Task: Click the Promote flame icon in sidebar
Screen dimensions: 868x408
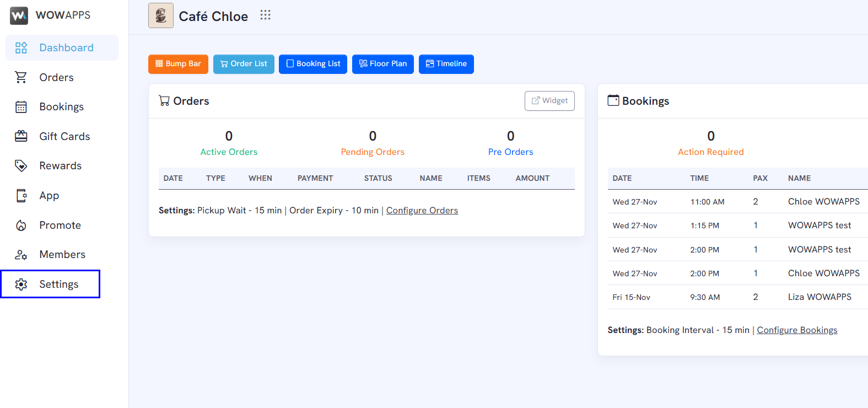Action: tap(21, 225)
